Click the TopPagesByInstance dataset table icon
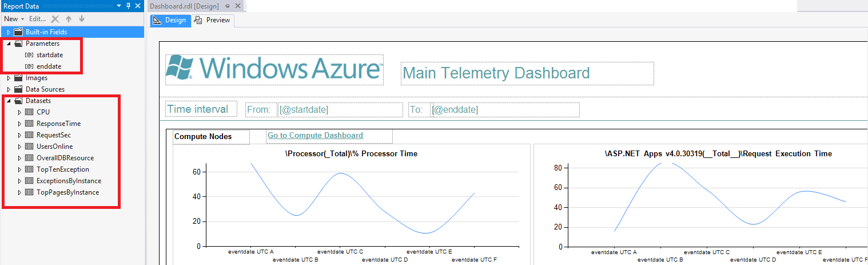This screenshot has height=265, width=868. [29, 192]
